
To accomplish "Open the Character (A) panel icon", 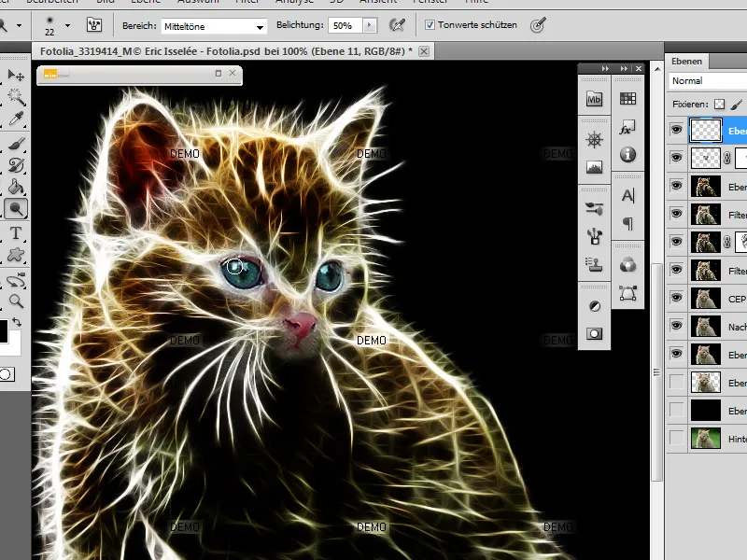I will point(627,196).
